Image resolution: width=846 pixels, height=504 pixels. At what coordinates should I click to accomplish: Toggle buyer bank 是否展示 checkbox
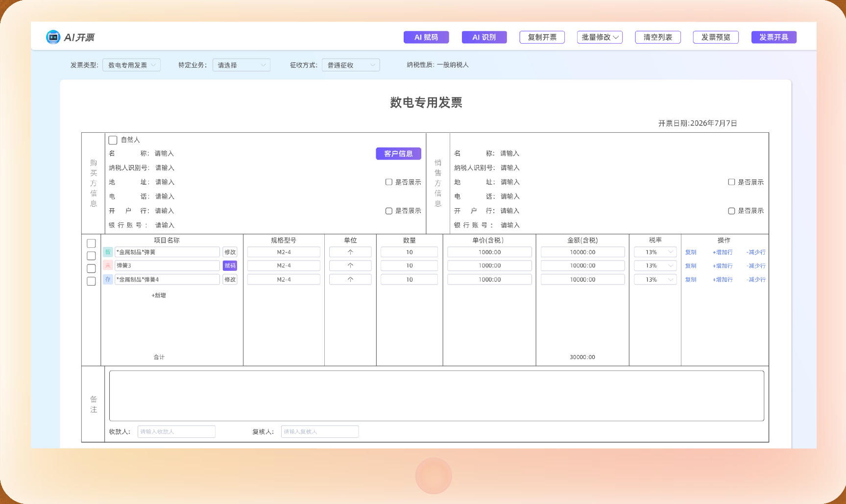click(389, 211)
